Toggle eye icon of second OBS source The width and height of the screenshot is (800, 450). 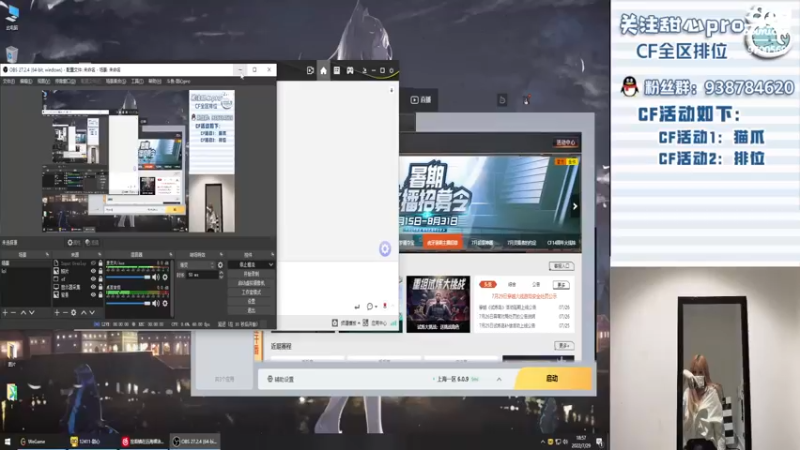pyautogui.click(x=93, y=271)
